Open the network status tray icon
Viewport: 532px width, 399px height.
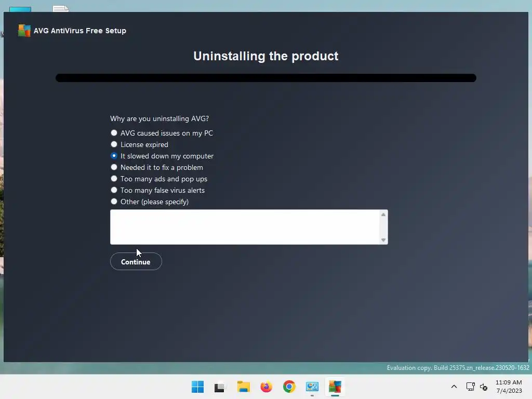point(470,387)
